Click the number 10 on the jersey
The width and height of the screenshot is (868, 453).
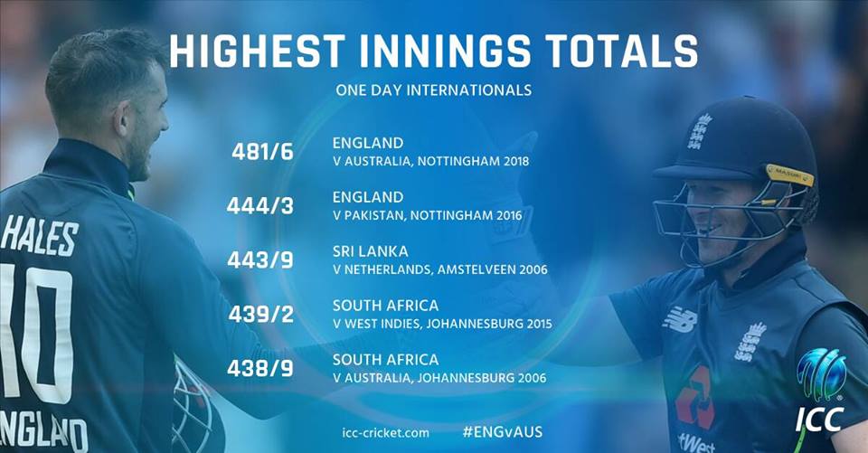click(x=36, y=334)
